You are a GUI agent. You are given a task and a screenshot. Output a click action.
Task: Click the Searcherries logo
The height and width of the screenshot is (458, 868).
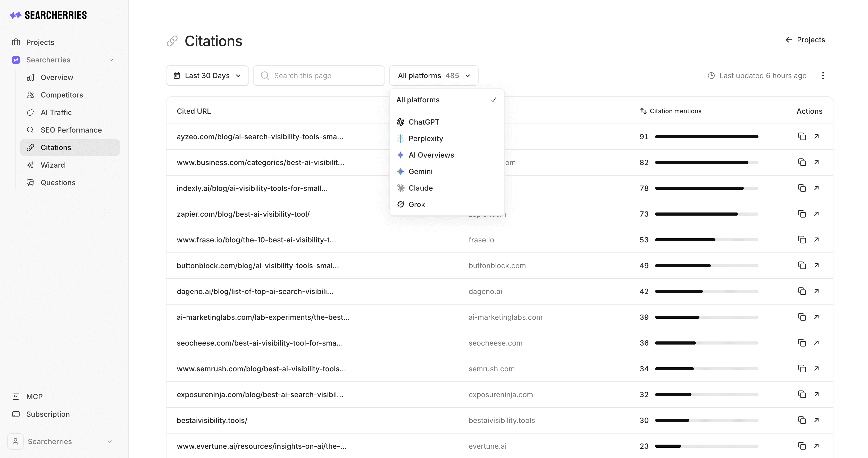pyautogui.click(x=48, y=15)
